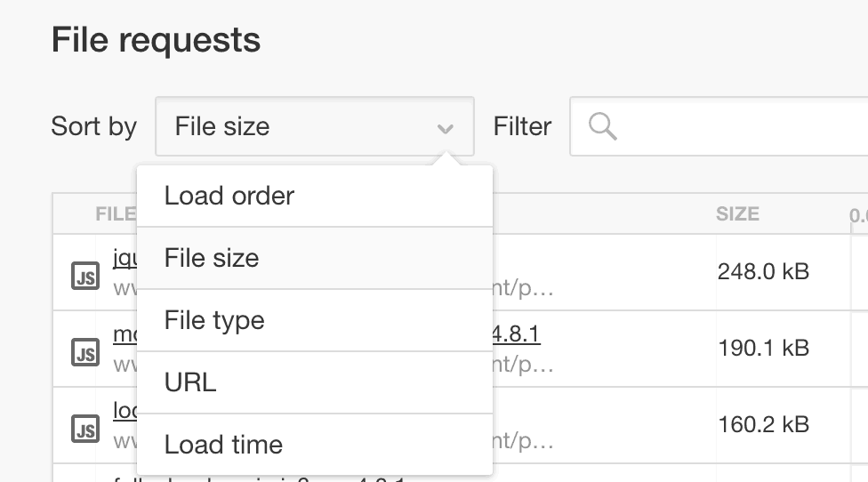
Task: Open the file link starting with "jq"
Action: [x=125, y=257]
